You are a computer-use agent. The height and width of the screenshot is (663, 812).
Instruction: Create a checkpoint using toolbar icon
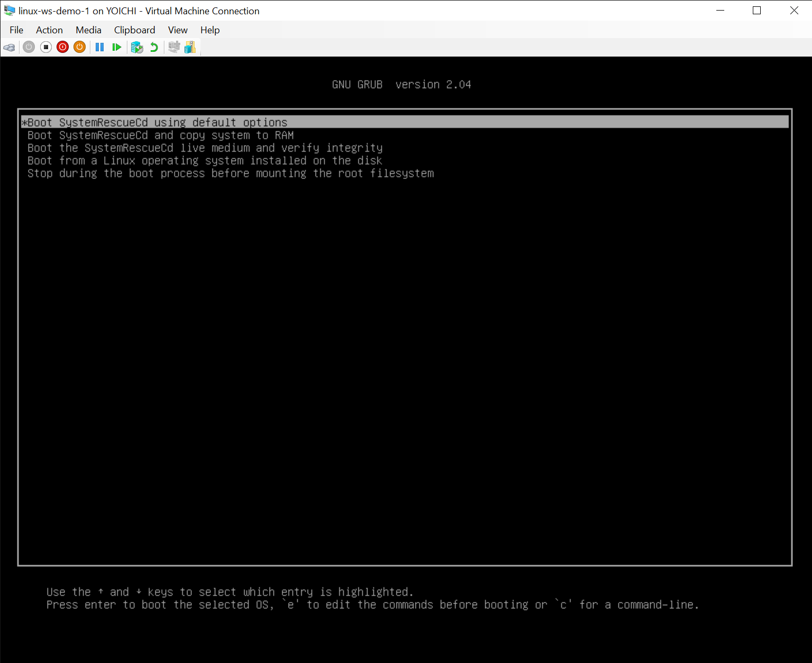point(137,47)
